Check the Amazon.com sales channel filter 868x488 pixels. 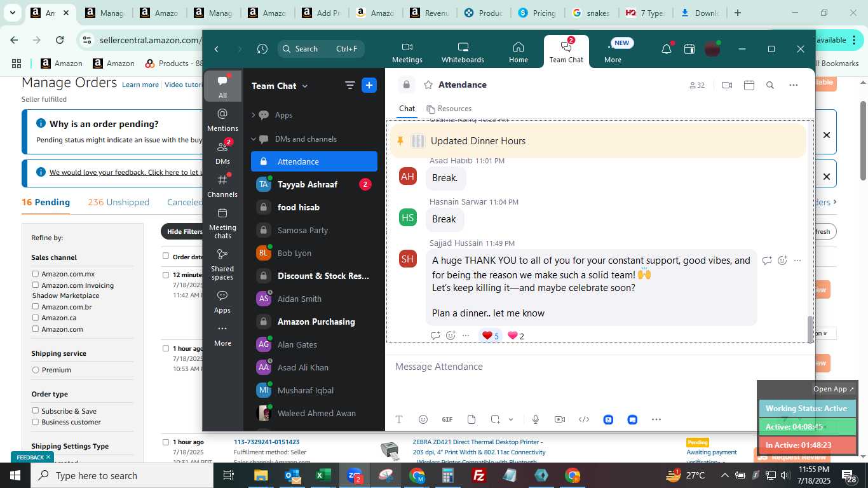pyautogui.click(x=36, y=329)
